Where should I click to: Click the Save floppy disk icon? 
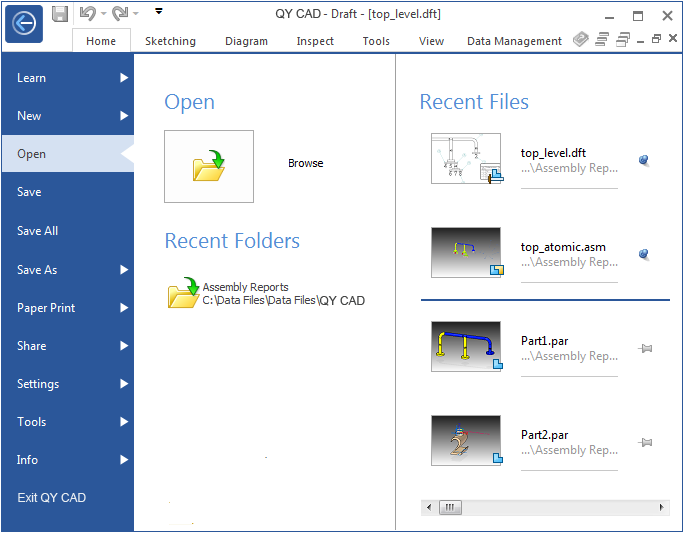(x=60, y=14)
